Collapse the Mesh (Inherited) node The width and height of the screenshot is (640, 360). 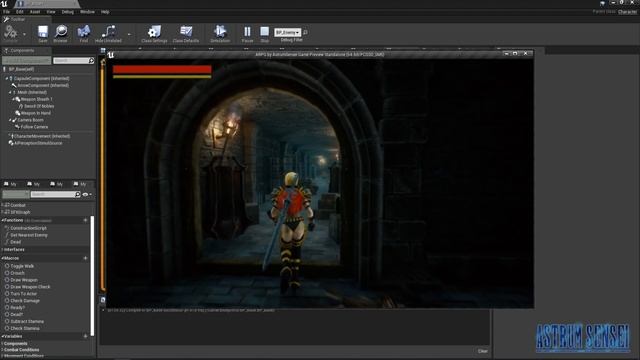(10, 92)
